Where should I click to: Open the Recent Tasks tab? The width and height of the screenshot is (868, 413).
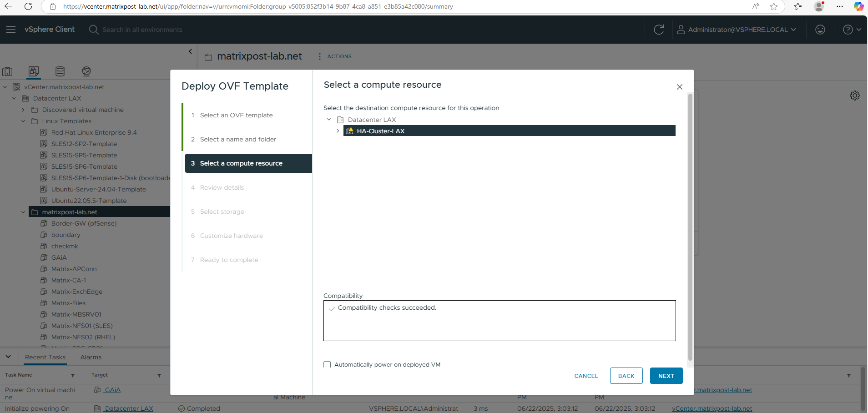coord(45,357)
